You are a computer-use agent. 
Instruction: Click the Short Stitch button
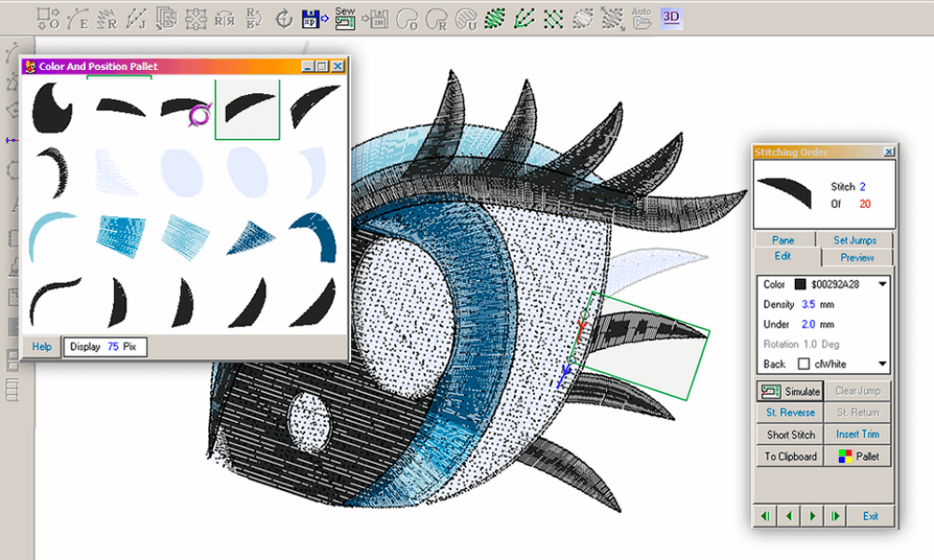point(790,434)
